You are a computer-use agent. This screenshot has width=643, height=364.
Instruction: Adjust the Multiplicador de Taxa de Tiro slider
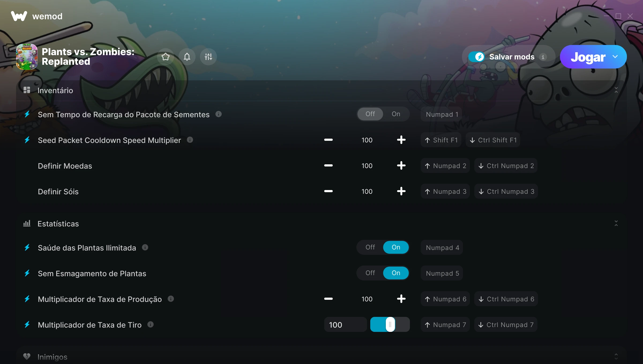[390, 324]
